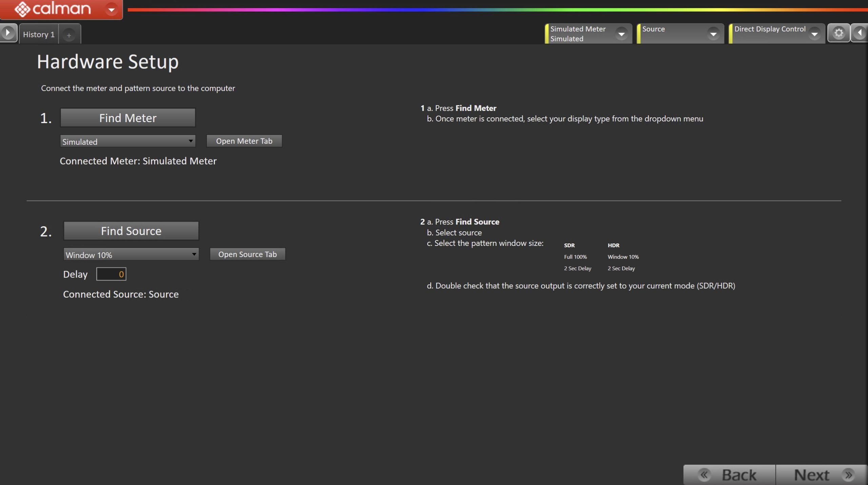Viewport: 868px width, 485px height.
Task: Click Open Source Tab button
Action: pyautogui.click(x=248, y=254)
